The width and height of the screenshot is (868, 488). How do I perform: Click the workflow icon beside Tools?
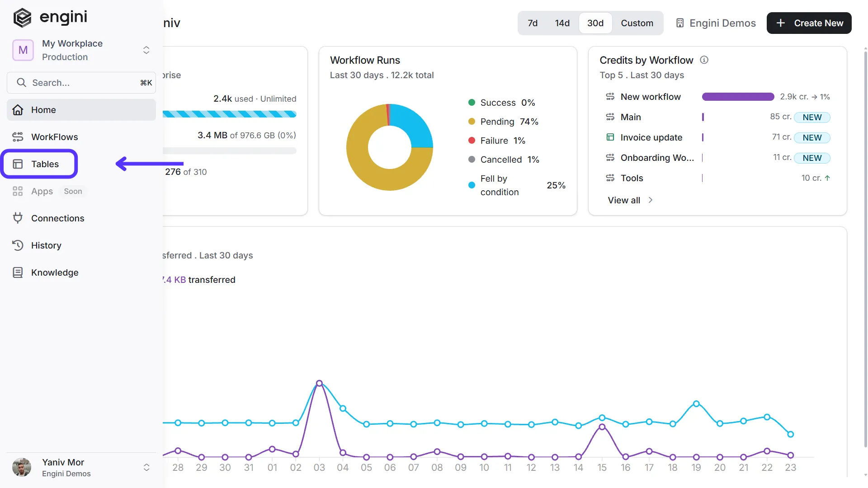610,178
